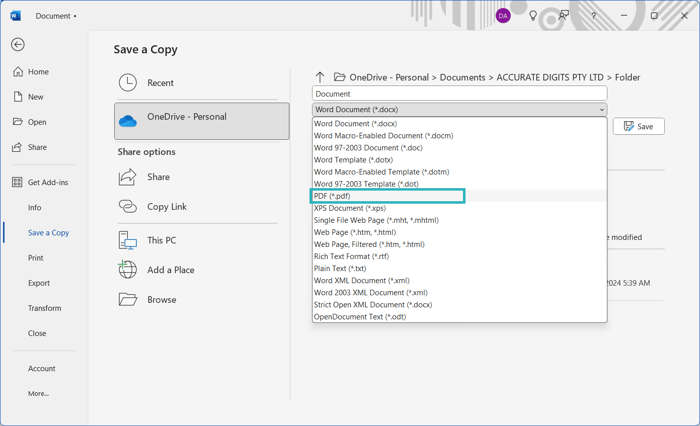Pick Web Page (*.htm, *.html) option

[459, 232]
